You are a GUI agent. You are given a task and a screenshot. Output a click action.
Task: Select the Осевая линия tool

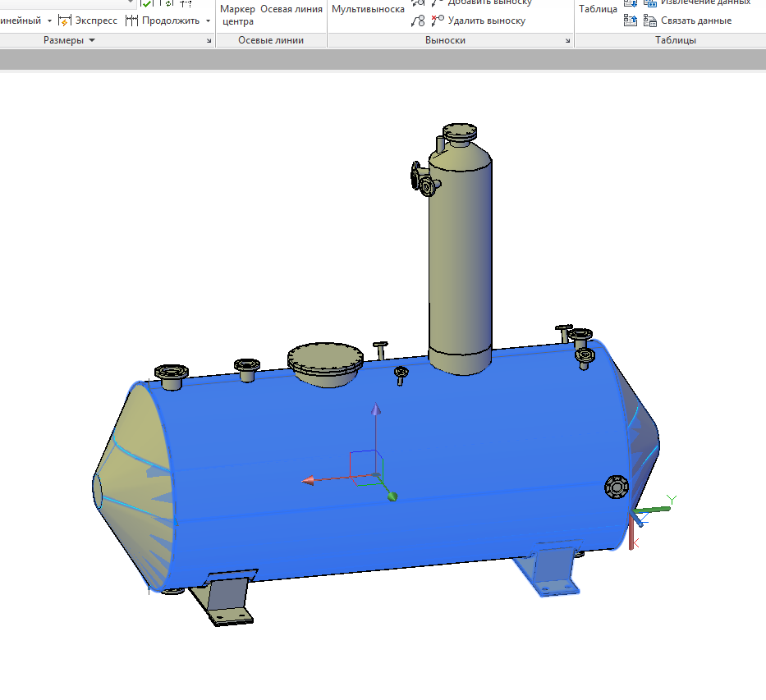pos(291,9)
